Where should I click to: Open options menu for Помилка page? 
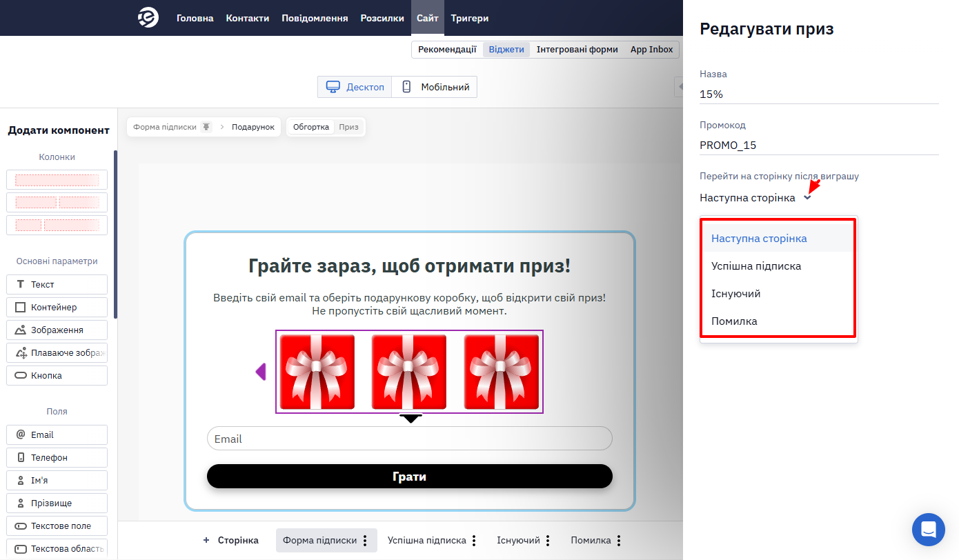[619, 541]
